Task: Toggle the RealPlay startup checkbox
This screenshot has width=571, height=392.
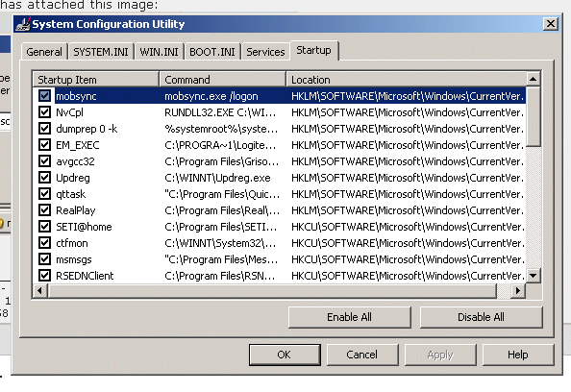Action: [44, 210]
